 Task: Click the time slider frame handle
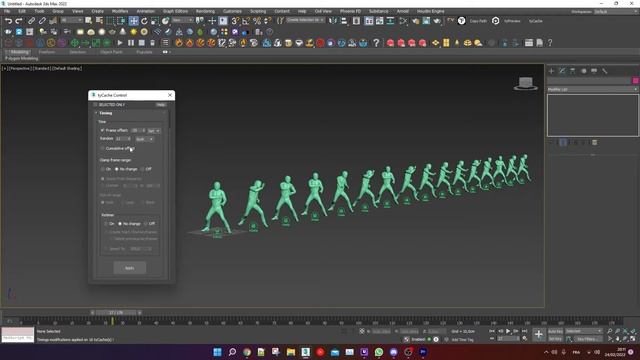pos(116,313)
